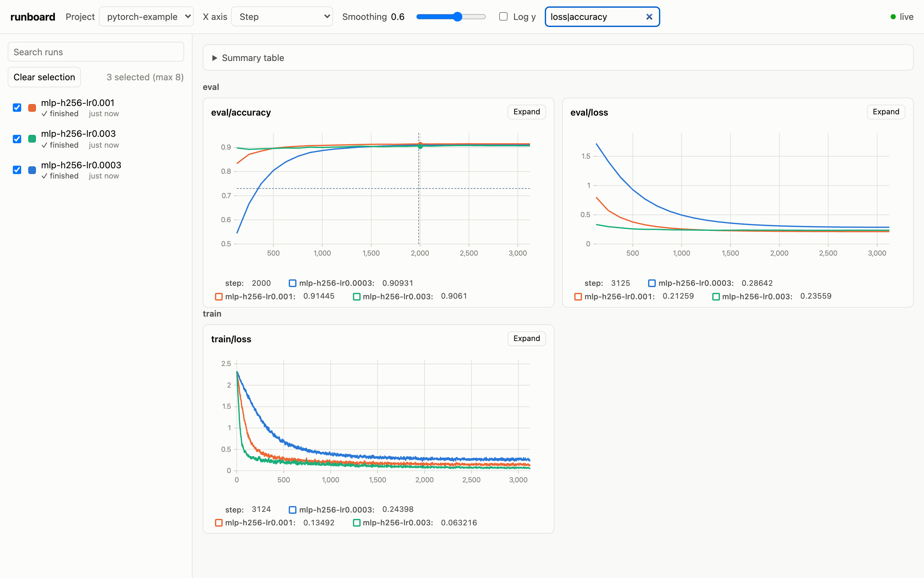Screen dimensions: 924x578
Task: Click the blue color swatch for mlp-h256-lr0.0003
Action: point(32,170)
